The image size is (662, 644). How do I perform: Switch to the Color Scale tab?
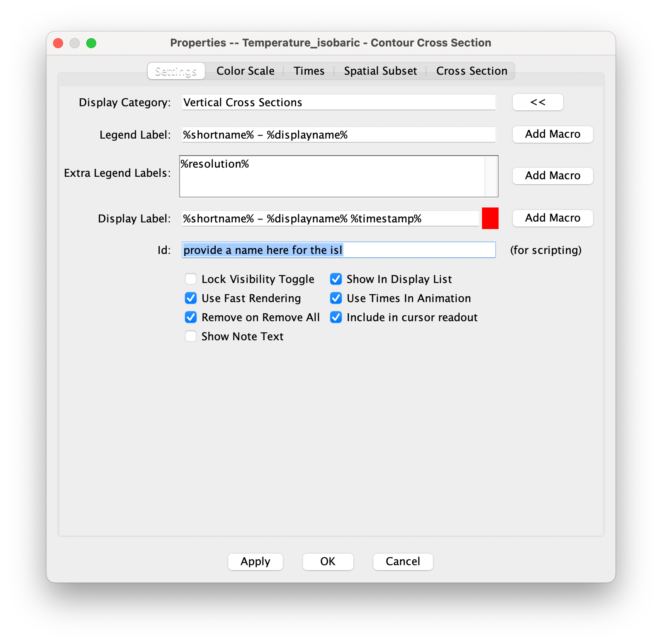coord(245,71)
